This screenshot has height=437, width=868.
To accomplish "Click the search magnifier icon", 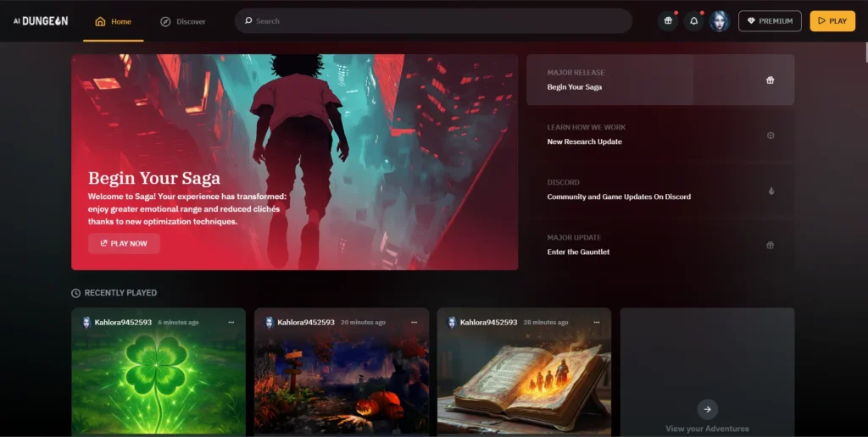I will 248,20.
